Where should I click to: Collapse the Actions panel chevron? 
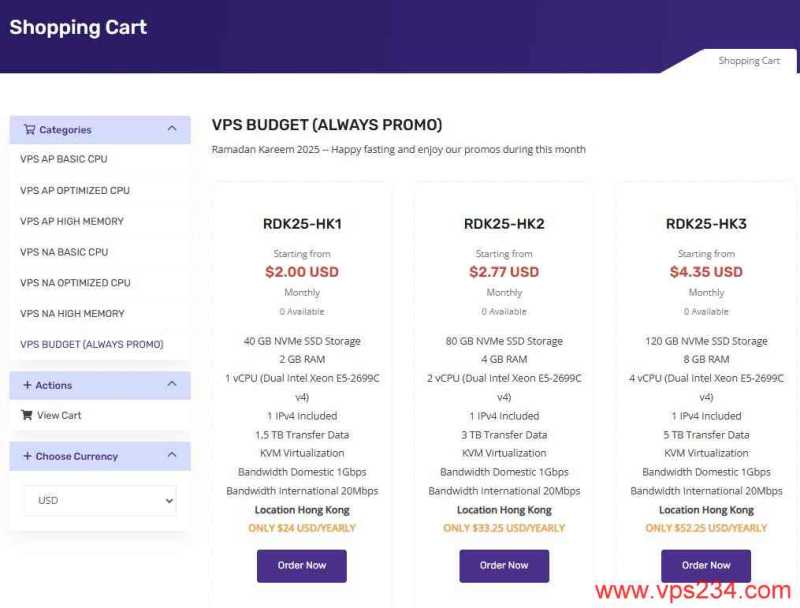click(172, 384)
